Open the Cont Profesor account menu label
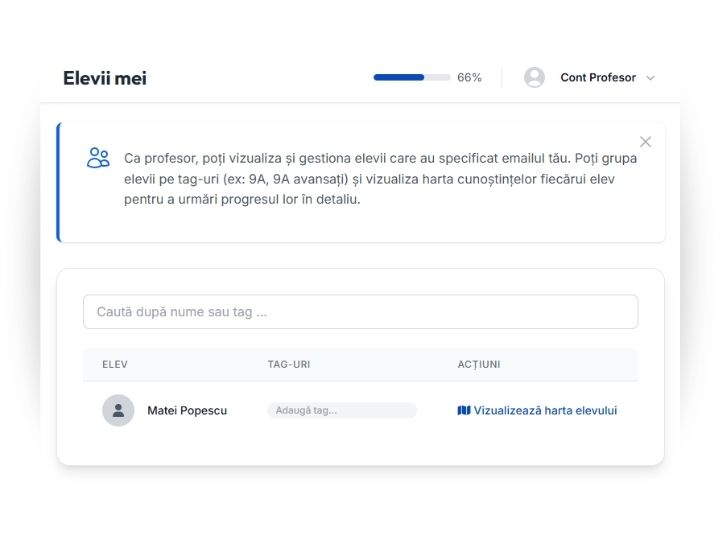This screenshot has width=720, height=540. (x=598, y=78)
